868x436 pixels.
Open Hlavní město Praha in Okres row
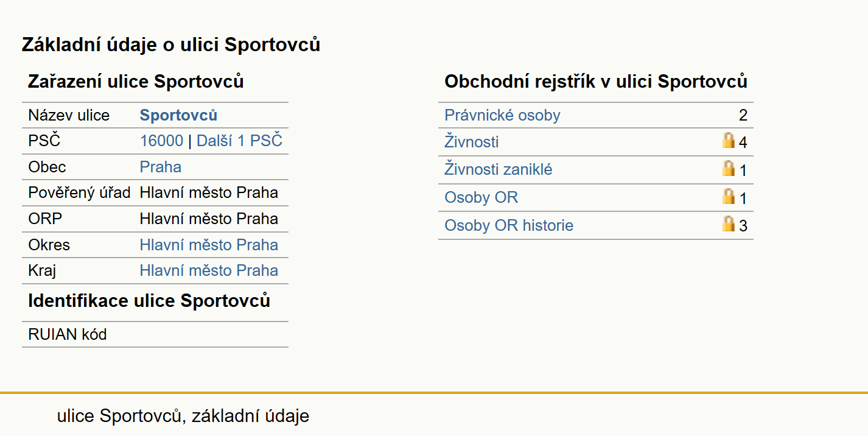[x=209, y=245]
